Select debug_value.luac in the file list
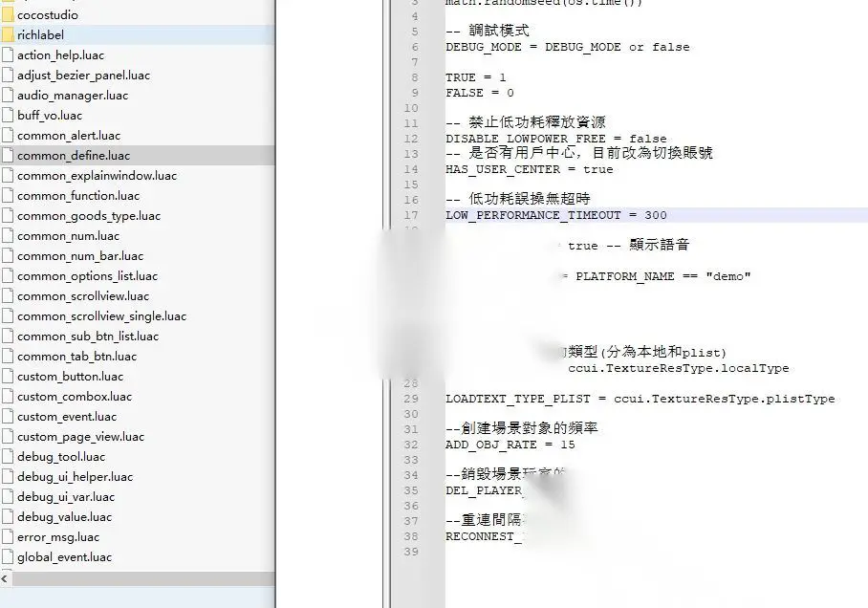Viewport: 868px width, 608px height. pos(65,516)
